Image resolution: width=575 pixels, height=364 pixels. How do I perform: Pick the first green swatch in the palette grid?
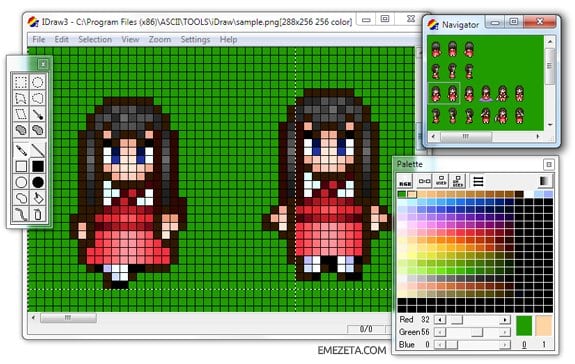(402, 194)
